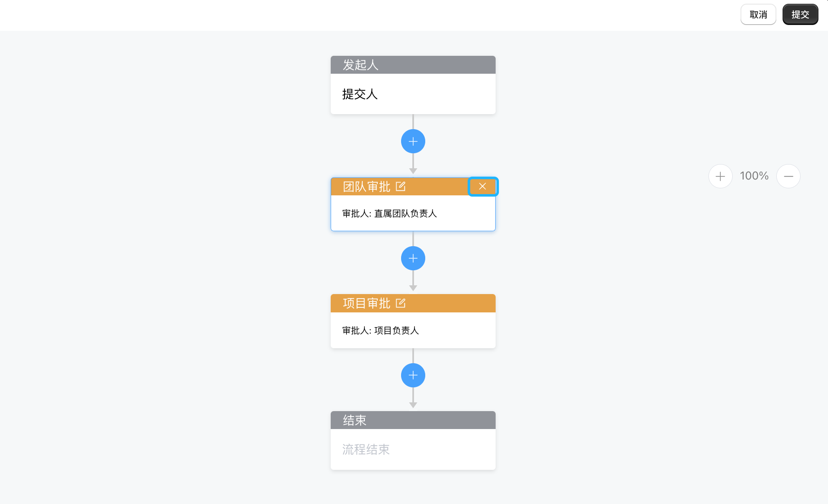Add a node after the 团队审批 node
The image size is (828, 504).
tap(413, 258)
